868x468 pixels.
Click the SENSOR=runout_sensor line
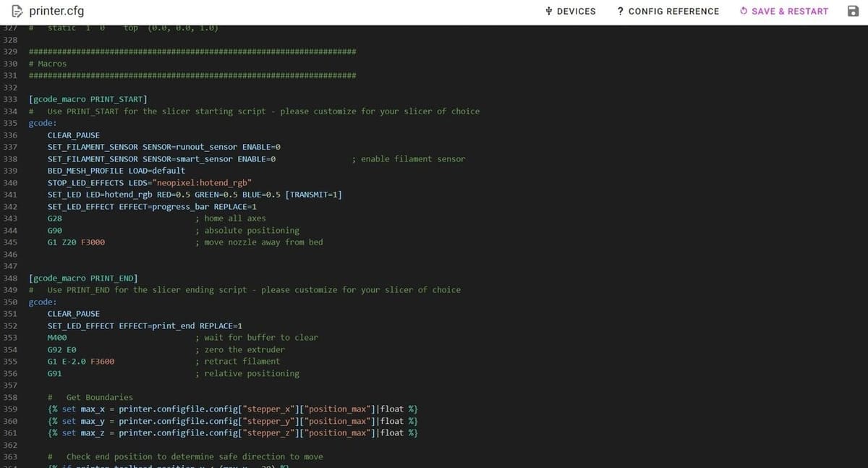[164, 147]
